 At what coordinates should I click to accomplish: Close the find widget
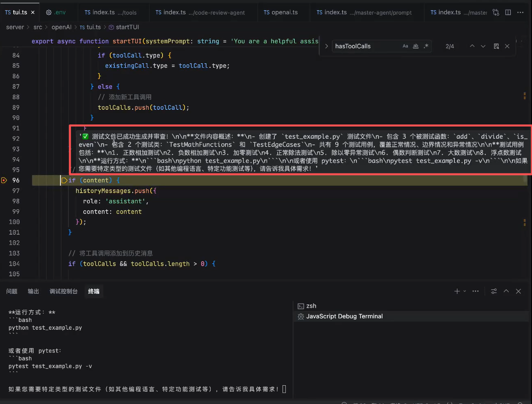point(507,46)
